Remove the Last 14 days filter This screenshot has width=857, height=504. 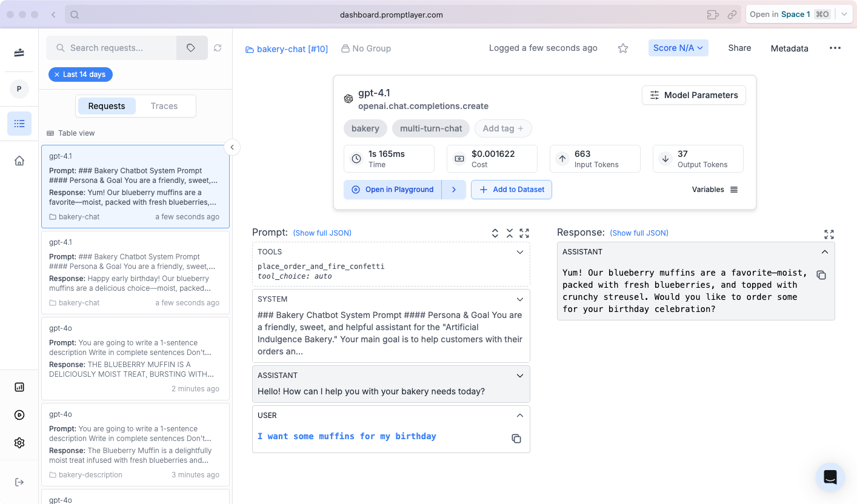(x=57, y=75)
